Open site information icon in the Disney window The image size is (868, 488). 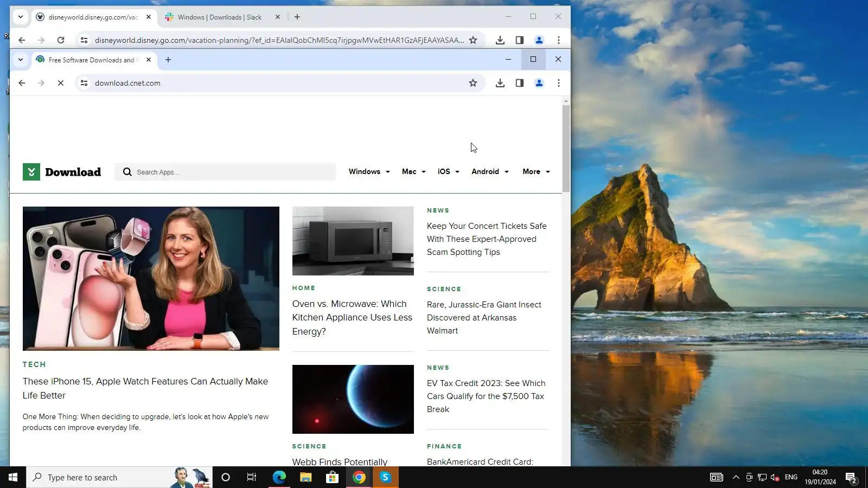(x=84, y=40)
